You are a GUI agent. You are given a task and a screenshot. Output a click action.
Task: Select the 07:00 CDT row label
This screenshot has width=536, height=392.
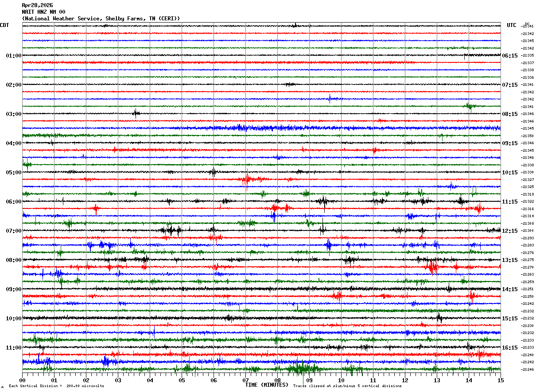tap(14, 231)
